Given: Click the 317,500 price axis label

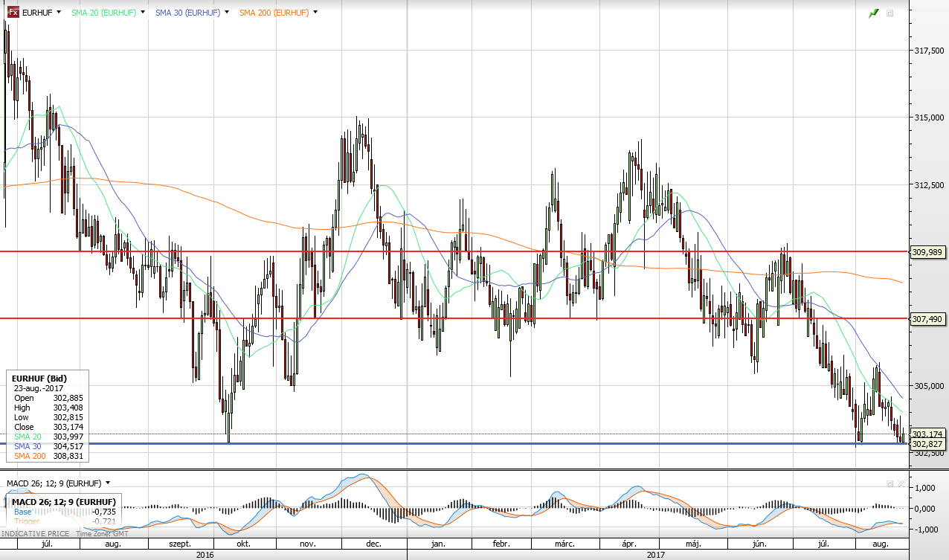Looking at the screenshot, I should click(930, 51).
